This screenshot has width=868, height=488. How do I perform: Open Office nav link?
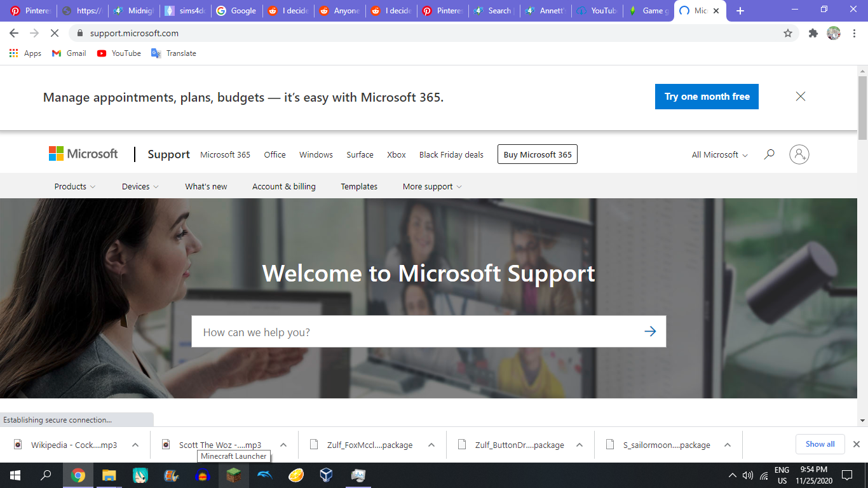275,154
